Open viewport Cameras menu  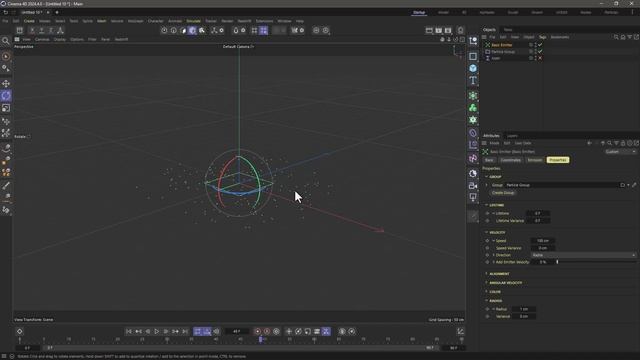tap(42, 40)
